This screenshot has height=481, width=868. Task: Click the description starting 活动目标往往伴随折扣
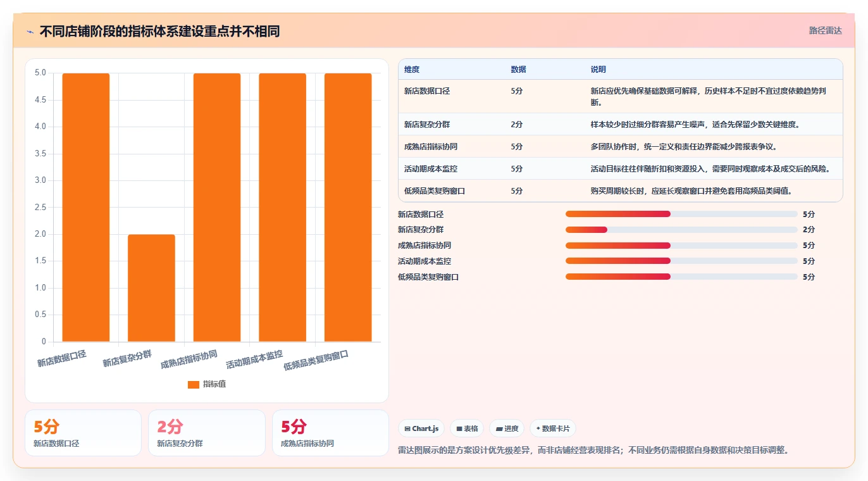pyautogui.click(x=710, y=169)
